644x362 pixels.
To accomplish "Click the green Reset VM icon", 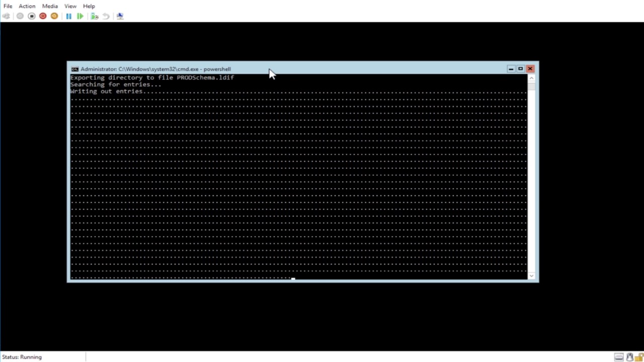I will click(80, 16).
